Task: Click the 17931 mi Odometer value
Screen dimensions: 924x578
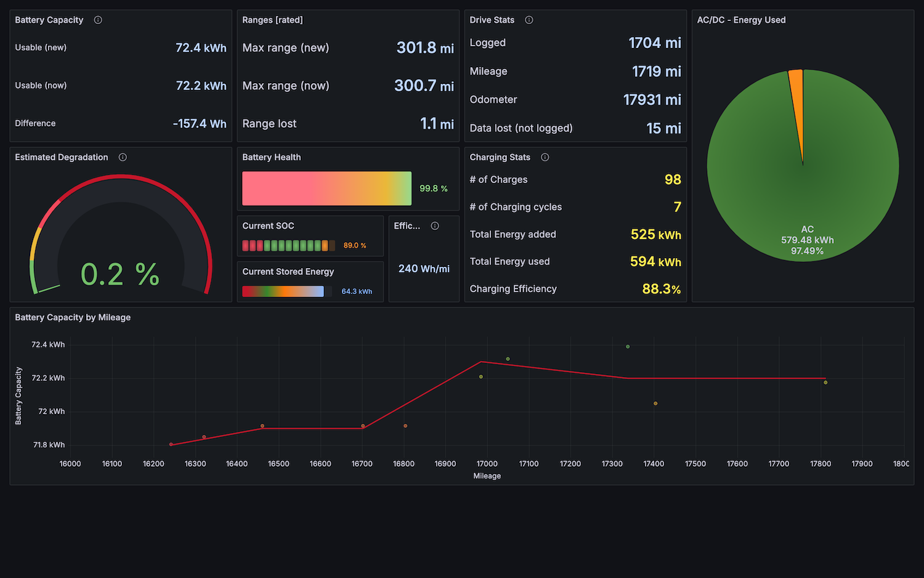Action: pos(652,100)
